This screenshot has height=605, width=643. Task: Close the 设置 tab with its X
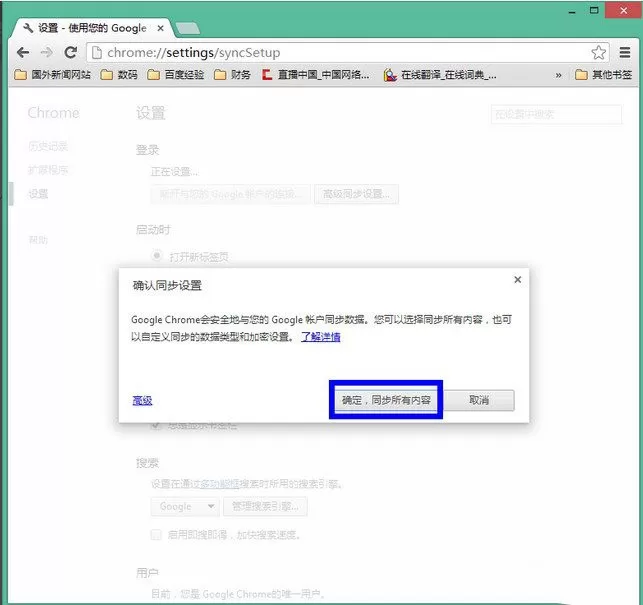tap(160, 28)
